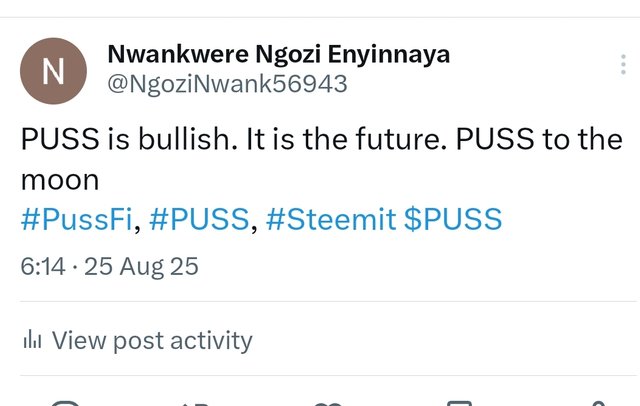
Task: Bookmark the post with the bookmark icon
Action: click(459, 402)
